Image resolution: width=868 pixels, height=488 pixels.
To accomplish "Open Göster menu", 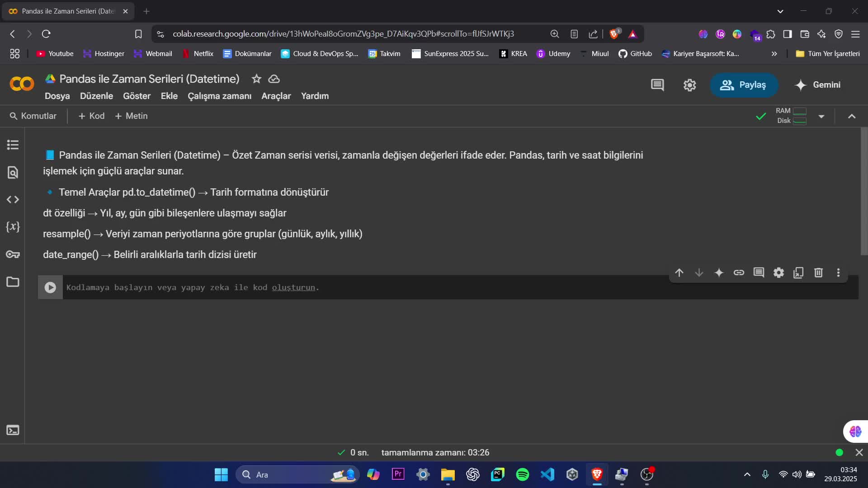I will (x=137, y=96).
